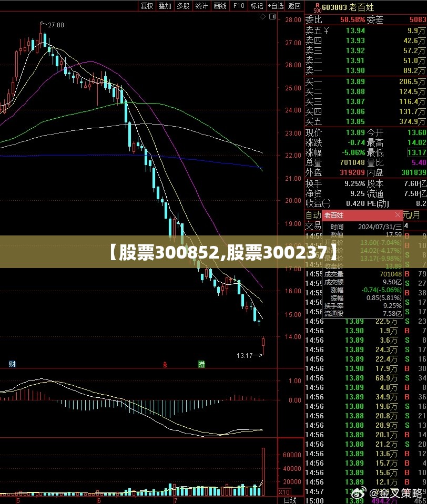427x504 pixels.
Task: Open F10 company info
Action: click(239, 6)
